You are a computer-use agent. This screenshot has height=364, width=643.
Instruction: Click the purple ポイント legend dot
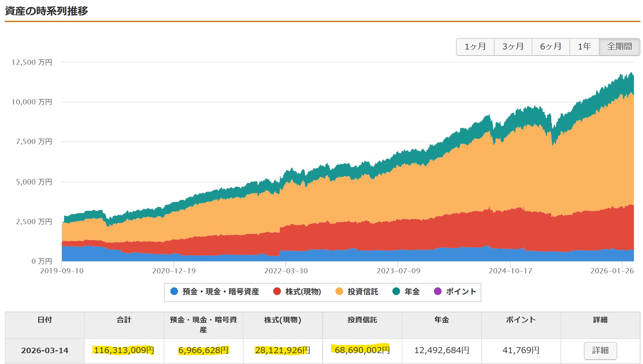[438, 291]
